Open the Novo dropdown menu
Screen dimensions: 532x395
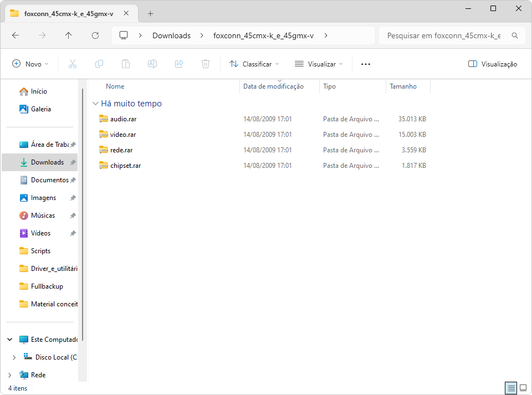[30, 64]
